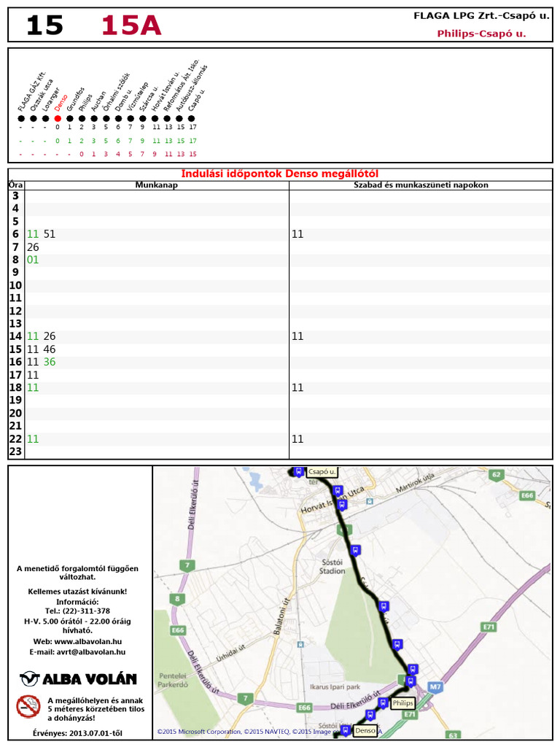The height and width of the screenshot is (747, 560).
Task: Click the Indulási időpontok Denso megállótól heading
Action: coord(280,174)
